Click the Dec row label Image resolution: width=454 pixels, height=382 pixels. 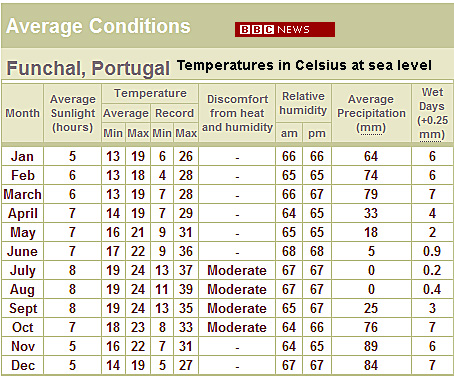pyautogui.click(x=23, y=365)
